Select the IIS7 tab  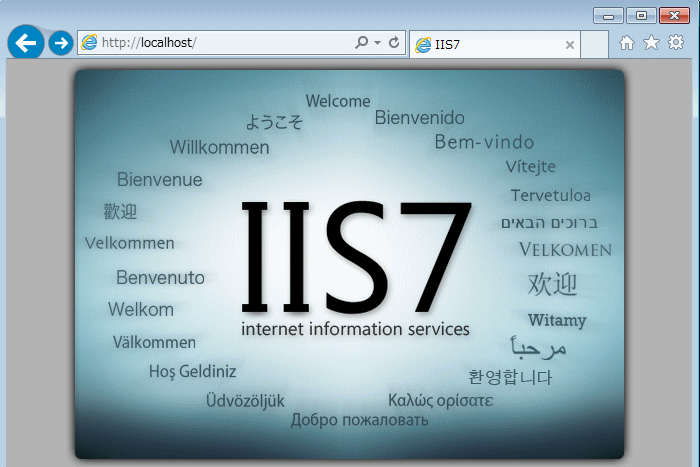point(495,44)
